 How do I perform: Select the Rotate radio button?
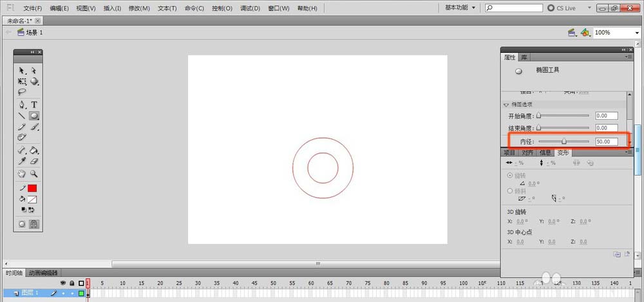tap(510, 175)
